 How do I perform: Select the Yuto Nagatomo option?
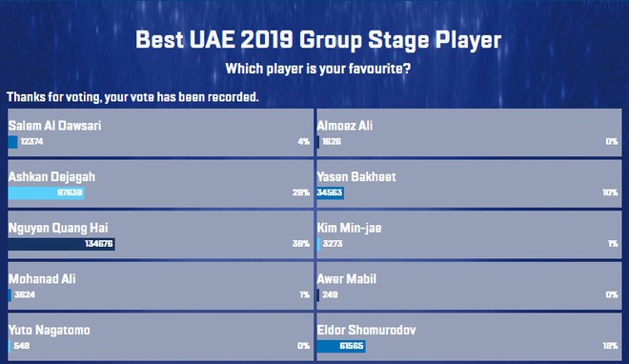coord(160,336)
